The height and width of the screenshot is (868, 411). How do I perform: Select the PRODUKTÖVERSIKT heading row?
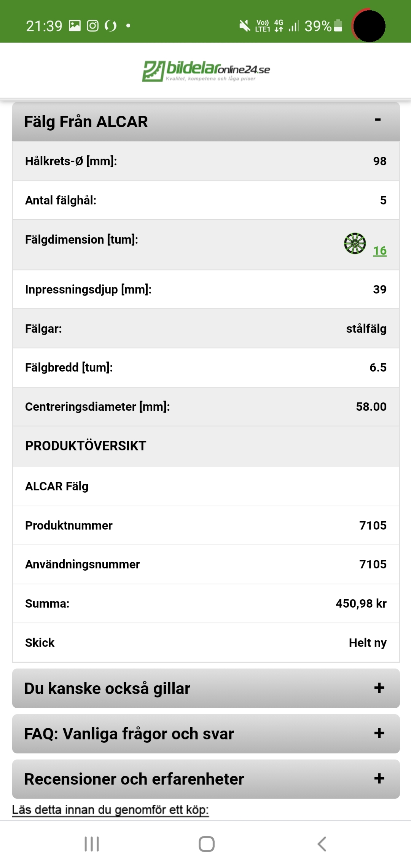[206, 446]
